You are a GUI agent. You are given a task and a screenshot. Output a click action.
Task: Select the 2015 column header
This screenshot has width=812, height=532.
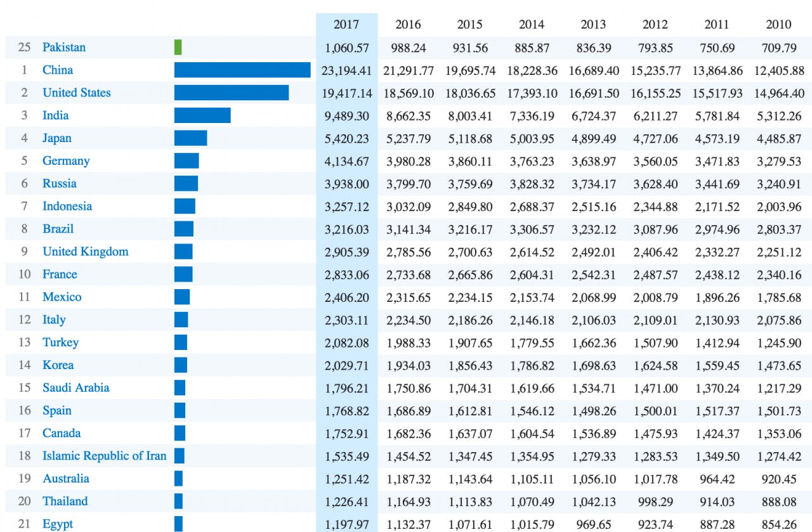[x=470, y=25]
